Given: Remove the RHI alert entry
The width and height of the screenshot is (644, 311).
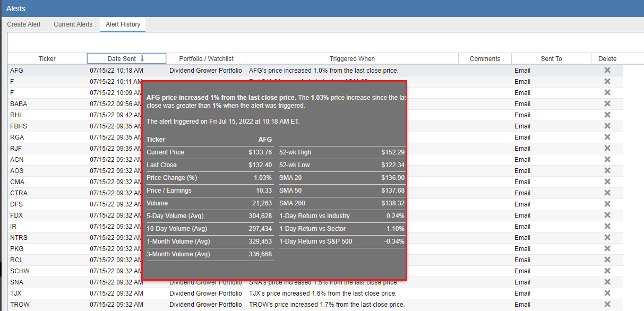Looking at the screenshot, I should [x=607, y=115].
